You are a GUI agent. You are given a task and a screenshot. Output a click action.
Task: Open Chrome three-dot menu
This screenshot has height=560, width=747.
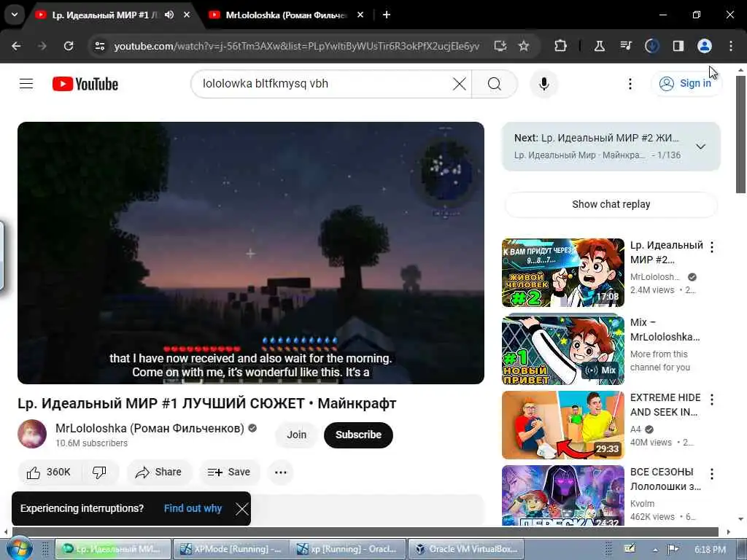731,46
